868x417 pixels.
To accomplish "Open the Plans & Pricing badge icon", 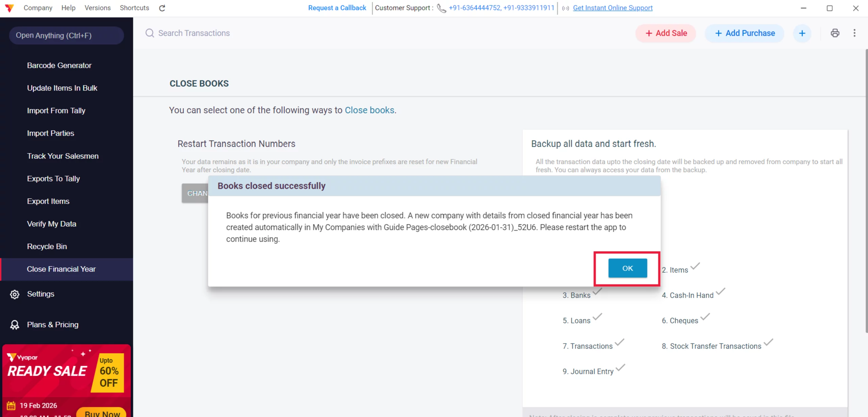I will tap(15, 325).
